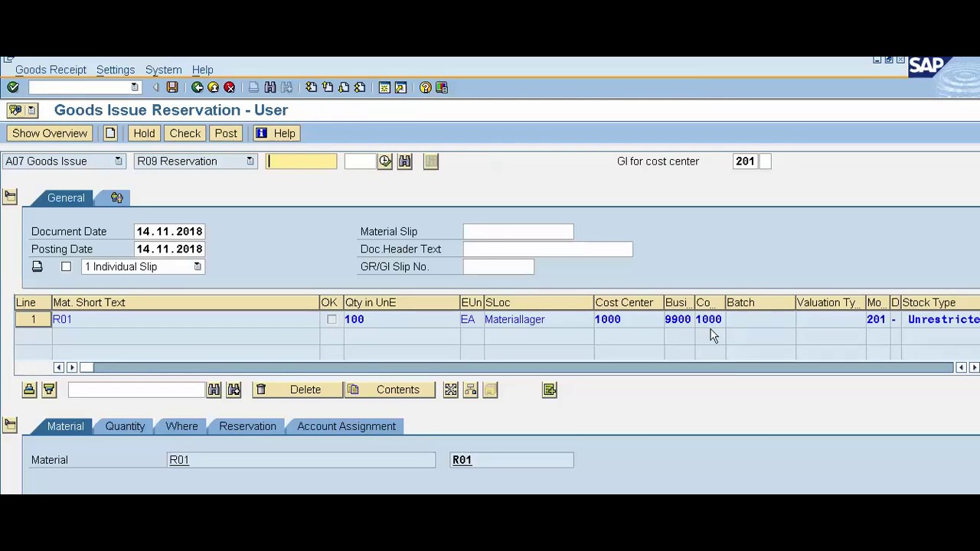Viewport: 980px width, 551px height.
Task: Collapse the item detail section expander
Action: coord(10,425)
